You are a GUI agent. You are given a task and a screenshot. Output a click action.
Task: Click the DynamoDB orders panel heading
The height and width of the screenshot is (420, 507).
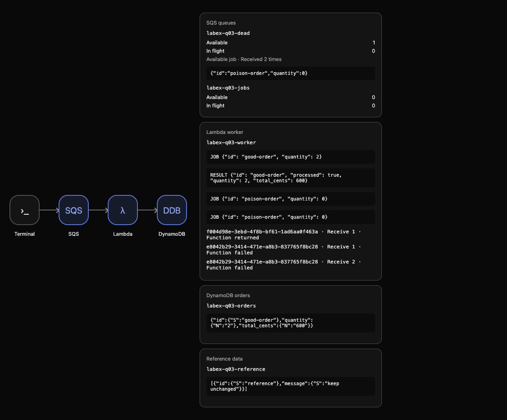pos(228,296)
